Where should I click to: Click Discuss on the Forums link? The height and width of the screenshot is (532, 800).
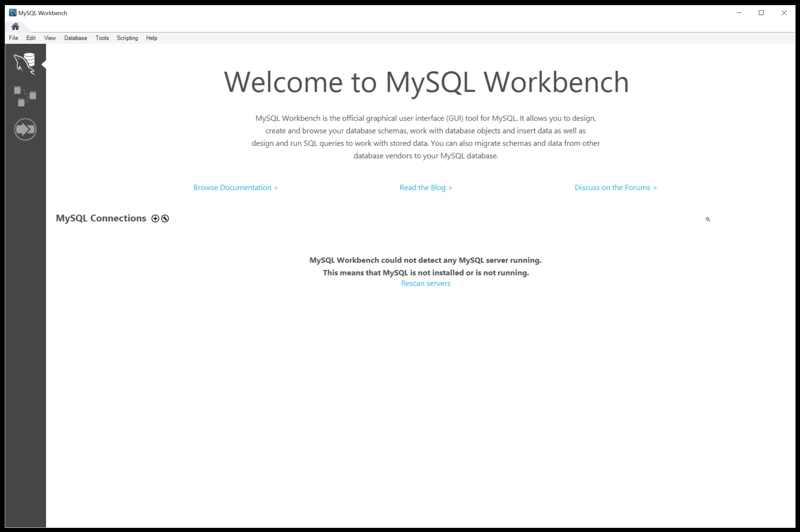615,188
